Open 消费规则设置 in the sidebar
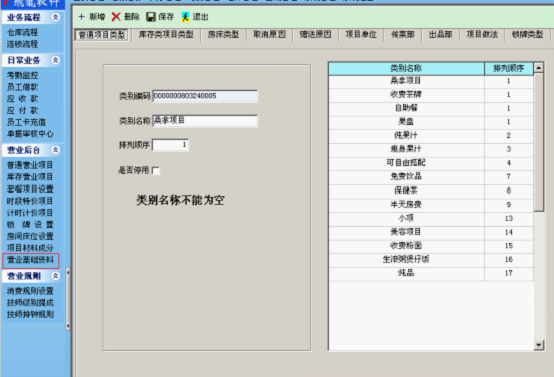 (30, 291)
